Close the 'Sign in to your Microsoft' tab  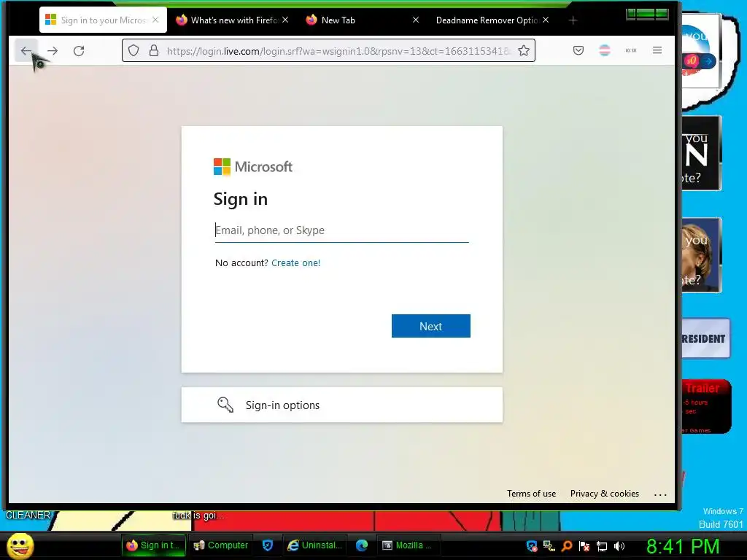coord(155,20)
